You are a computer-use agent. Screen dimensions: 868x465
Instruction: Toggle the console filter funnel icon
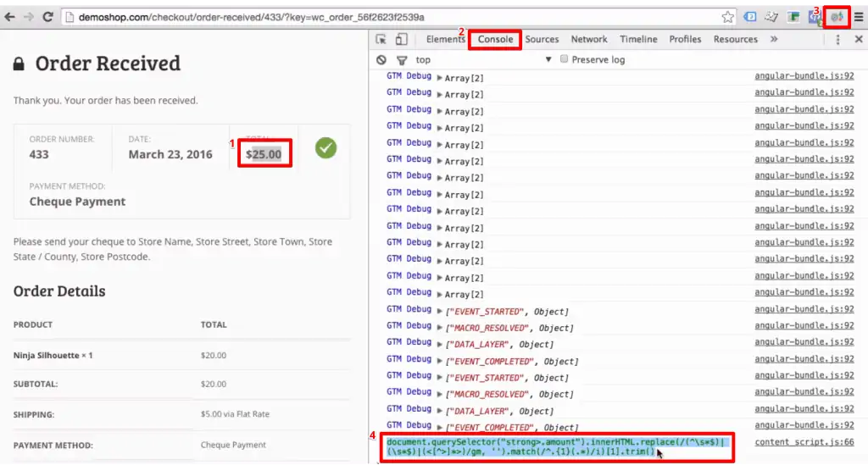click(x=402, y=60)
